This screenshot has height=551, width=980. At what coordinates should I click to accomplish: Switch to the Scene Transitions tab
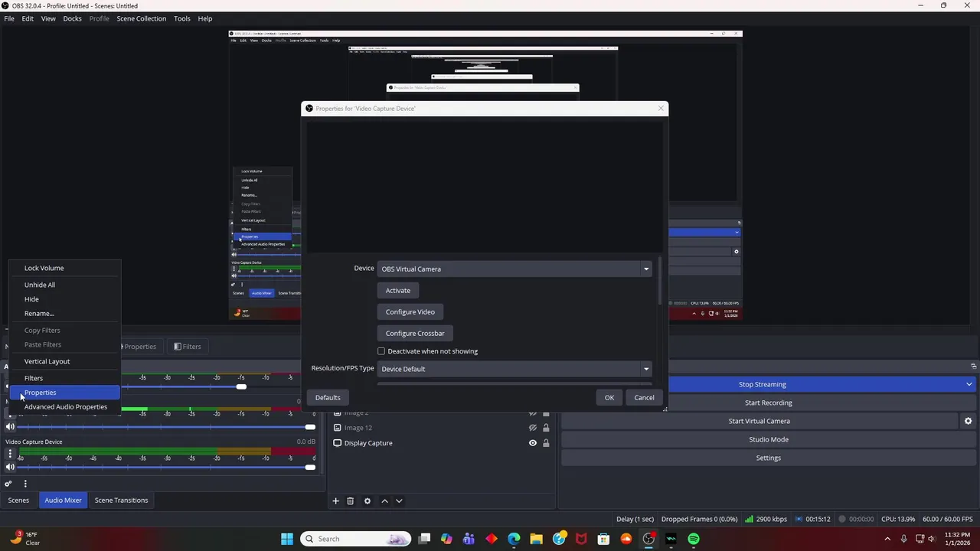click(121, 500)
